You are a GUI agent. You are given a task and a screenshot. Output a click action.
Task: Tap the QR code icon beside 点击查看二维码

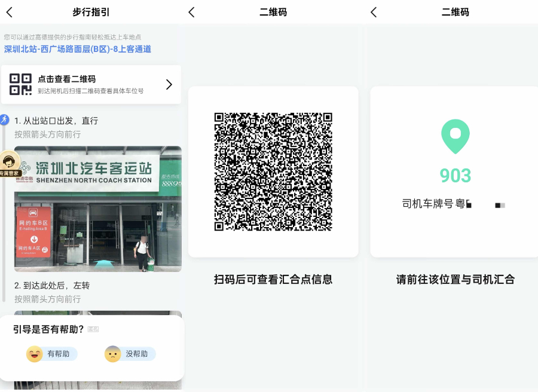click(20, 84)
